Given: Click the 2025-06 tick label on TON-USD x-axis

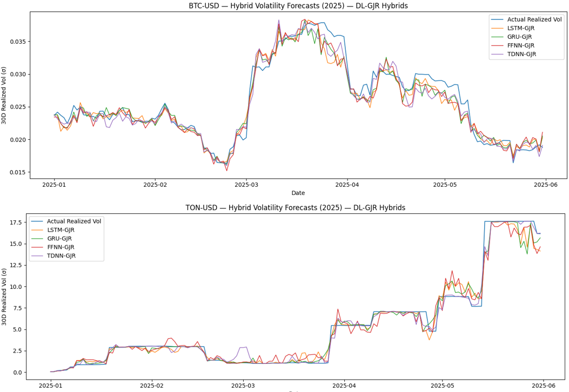Looking at the screenshot, I should (x=543, y=386).
